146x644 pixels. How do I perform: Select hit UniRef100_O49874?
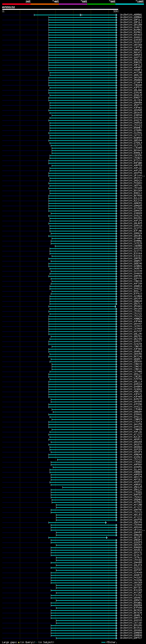pos(131,268)
